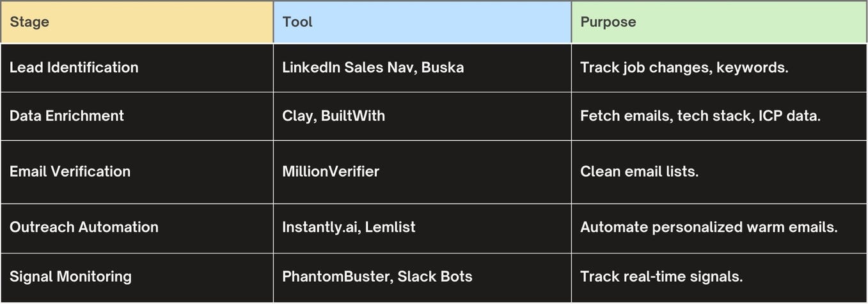Click the word PhantomBuster in the Tool column
The image size is (868, 304).
click(336, 276)
